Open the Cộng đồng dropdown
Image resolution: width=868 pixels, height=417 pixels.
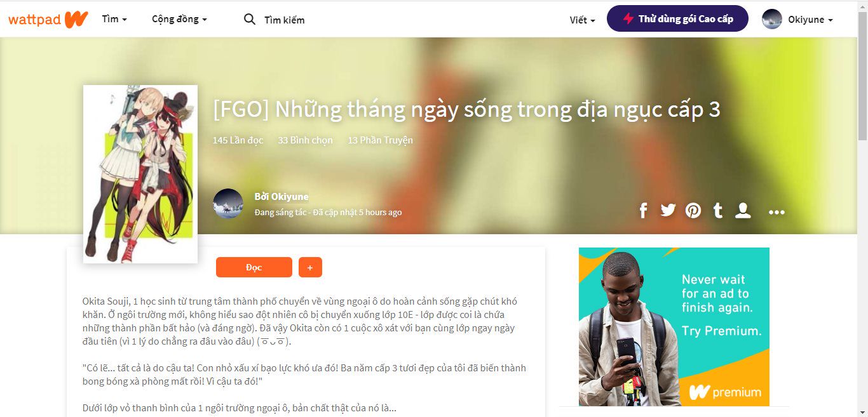[179, 20]
